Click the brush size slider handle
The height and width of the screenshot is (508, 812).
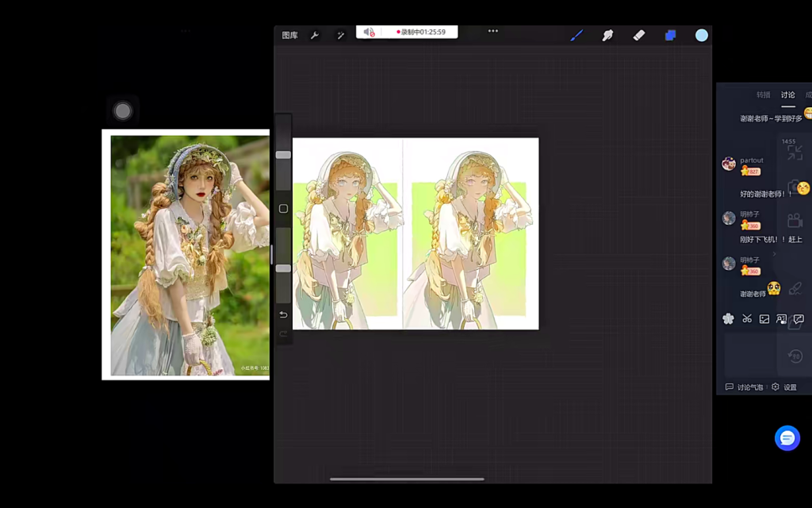coord(283,155)
